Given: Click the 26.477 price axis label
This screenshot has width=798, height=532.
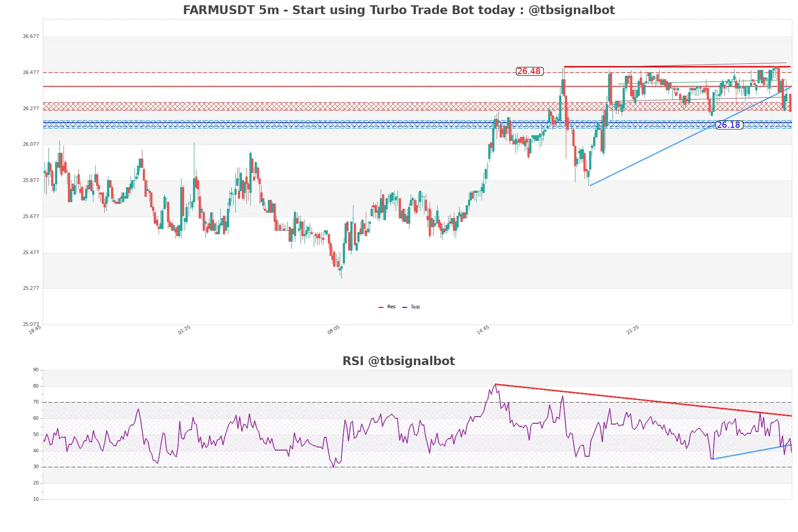Looking at the screenshot, I should pyautogui.click(x=31, y=73).
